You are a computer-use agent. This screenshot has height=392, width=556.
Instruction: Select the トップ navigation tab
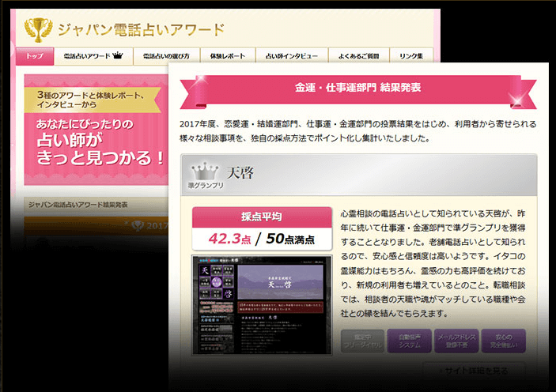coord(35,56)
